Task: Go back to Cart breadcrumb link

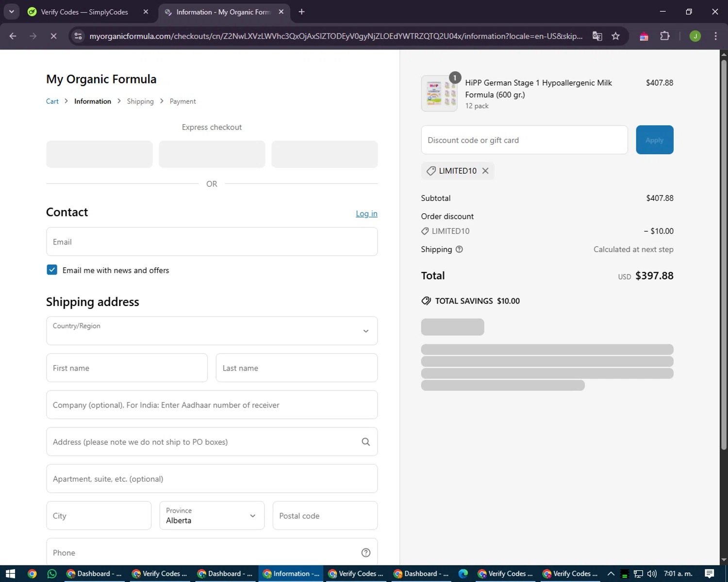Action: click(x=52, y=101)
